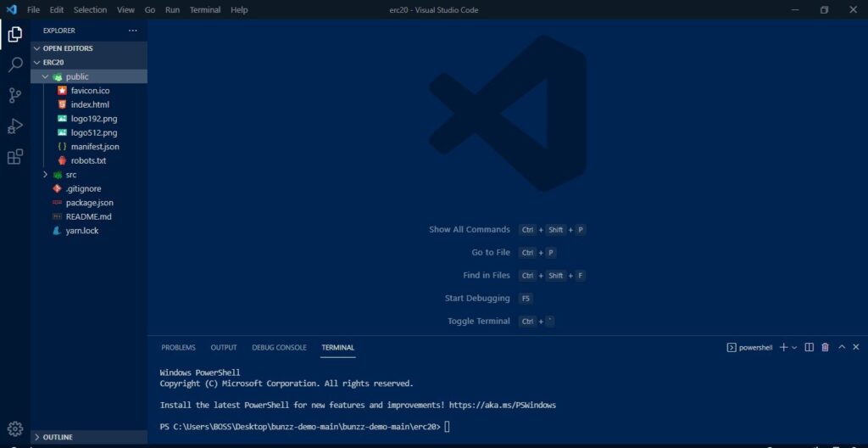The width and height of the screenshot is (868, 448).
Task: Open the Search view icon
Action: (15, 64)
